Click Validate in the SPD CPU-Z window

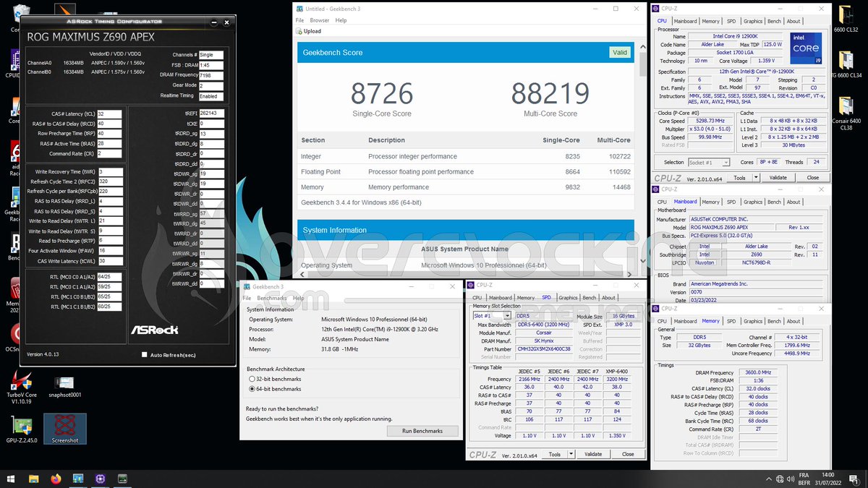[x=593, y=454]
